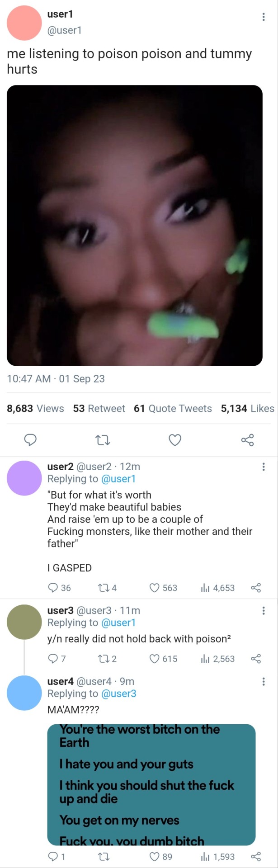The height and width of the screenshot is (868, 278).
Task: Retweet user1's main tweet
Action: pos(103,440)
